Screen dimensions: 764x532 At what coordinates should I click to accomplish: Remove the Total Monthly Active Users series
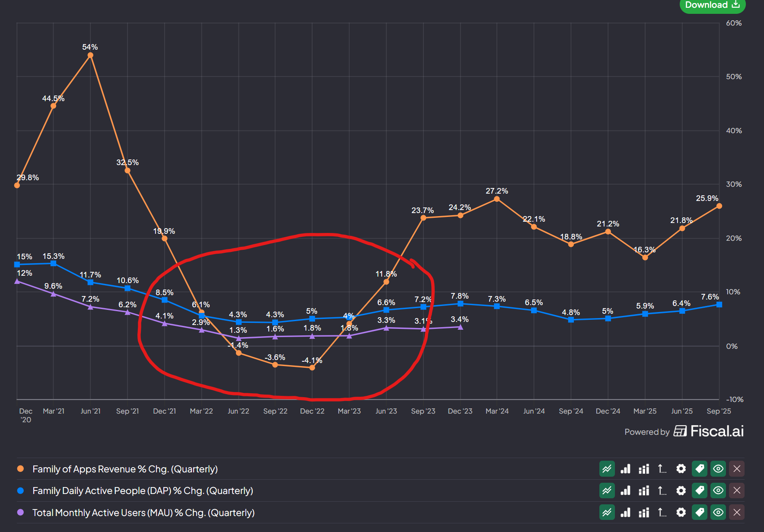[737, 513]
